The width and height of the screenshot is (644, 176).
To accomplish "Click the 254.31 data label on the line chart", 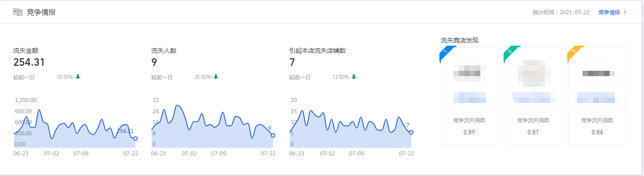I will pyautogui.click(x=125, y=131).
